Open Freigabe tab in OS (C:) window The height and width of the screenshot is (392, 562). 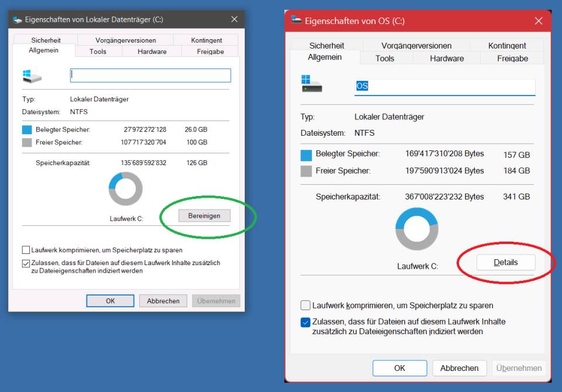[x=512, y=58]
